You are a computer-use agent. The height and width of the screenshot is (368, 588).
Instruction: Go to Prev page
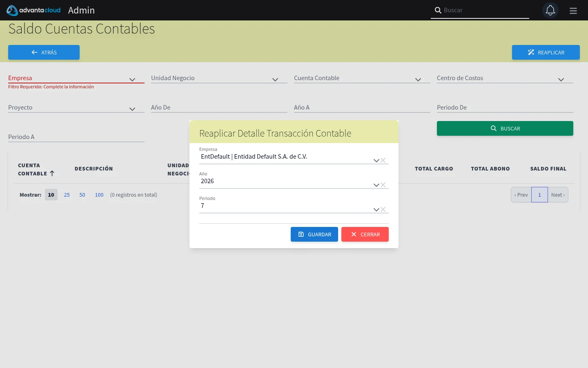(521, 195)
